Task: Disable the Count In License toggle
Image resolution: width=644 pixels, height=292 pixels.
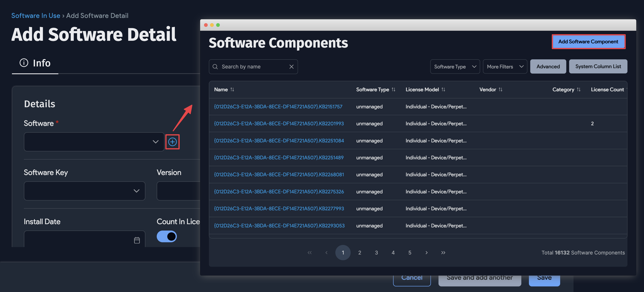Action: pos(166,237)
